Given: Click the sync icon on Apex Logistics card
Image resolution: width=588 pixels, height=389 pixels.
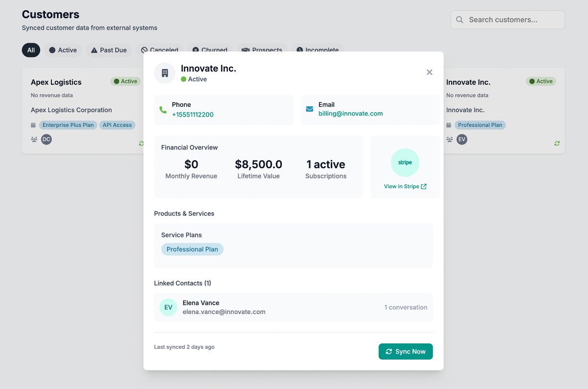Looking at the screenshot, I should 141,144.
